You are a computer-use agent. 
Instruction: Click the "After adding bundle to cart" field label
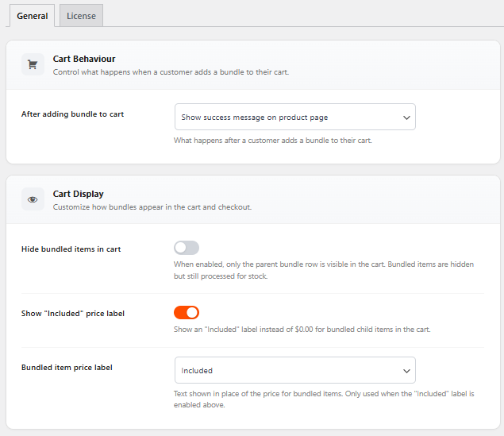coord(72,114)
